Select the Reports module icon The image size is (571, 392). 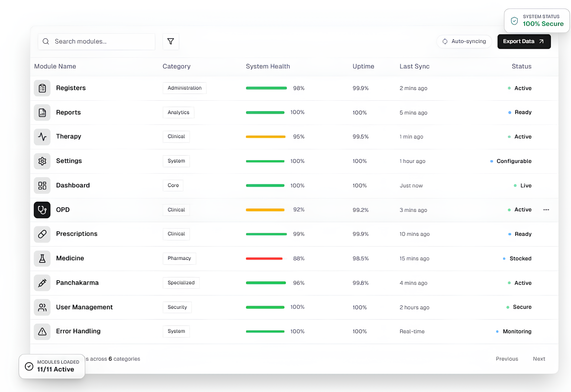[42, 112]
